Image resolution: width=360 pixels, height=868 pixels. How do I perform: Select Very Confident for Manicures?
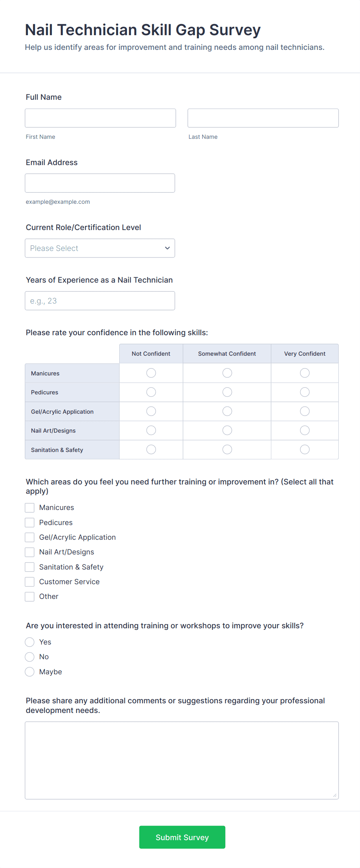pos(305,373)
